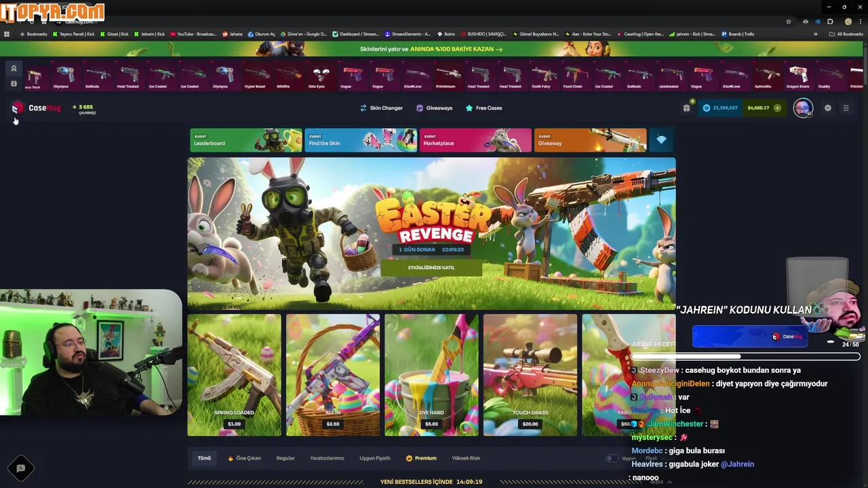868x488 pixels.
Task: Select the Öne Çıkan filter tab
Action: click(244, 458)
